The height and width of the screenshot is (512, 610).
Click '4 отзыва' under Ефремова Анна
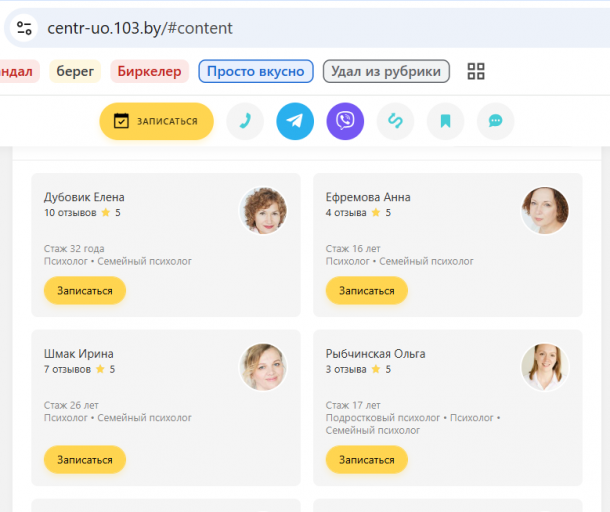(x=346, y=213)
